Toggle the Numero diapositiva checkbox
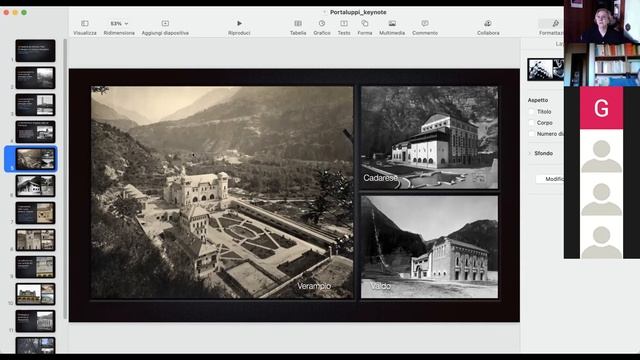This screenshot has height=360, width=640. [x=531, y=133]
